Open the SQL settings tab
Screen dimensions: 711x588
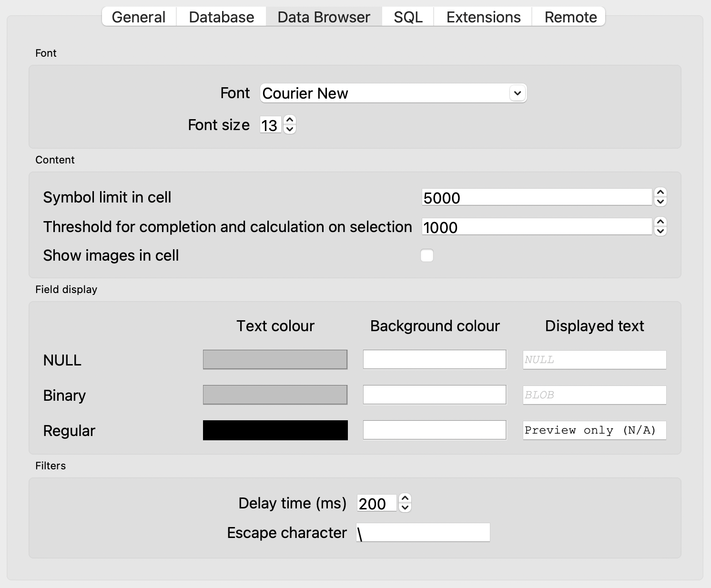click(x=407, y=17)
